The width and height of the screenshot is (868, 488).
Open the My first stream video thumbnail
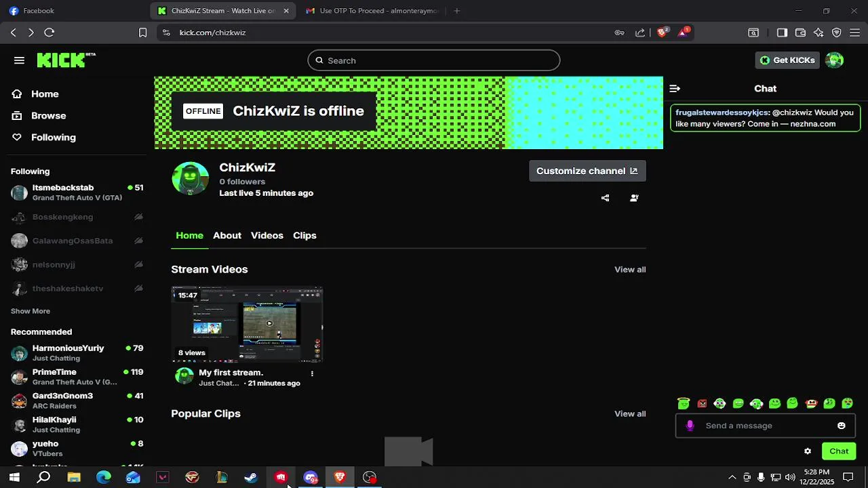click(x=247, y=325)
